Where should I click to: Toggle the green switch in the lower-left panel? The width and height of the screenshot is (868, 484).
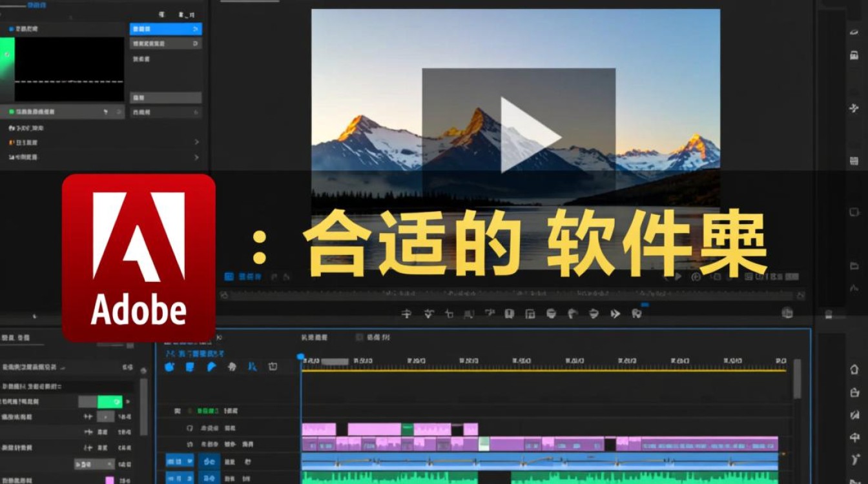110,401
